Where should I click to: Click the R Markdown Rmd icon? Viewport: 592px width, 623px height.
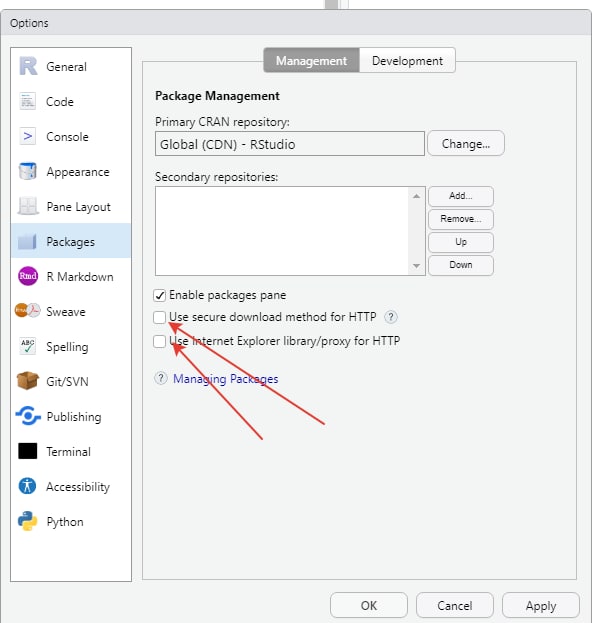point(28,276)
